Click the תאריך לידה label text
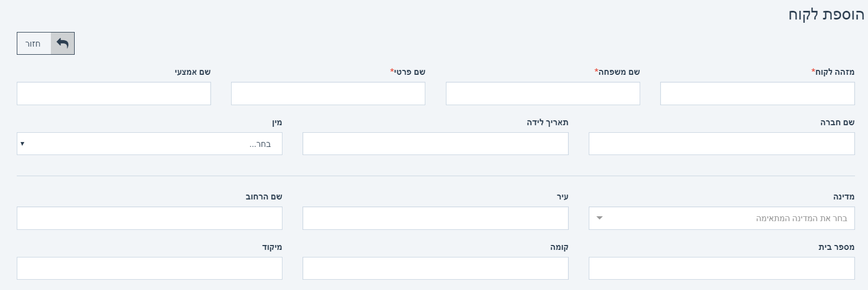868x290 pixels. click(x=548, y=123)
